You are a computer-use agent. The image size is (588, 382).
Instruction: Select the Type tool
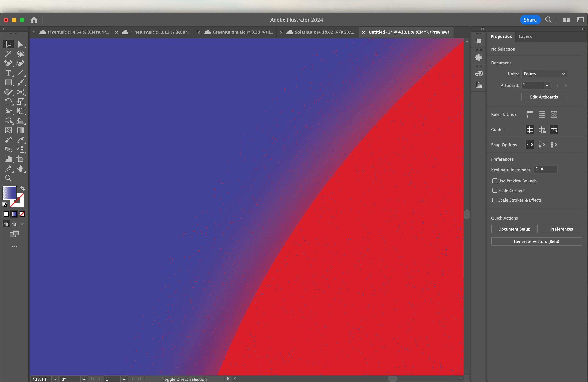[x=8, y=73]
